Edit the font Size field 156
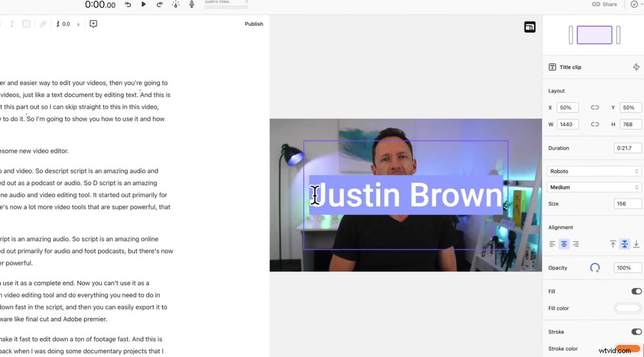The image size is (644, 357). [x=627, y=203]
